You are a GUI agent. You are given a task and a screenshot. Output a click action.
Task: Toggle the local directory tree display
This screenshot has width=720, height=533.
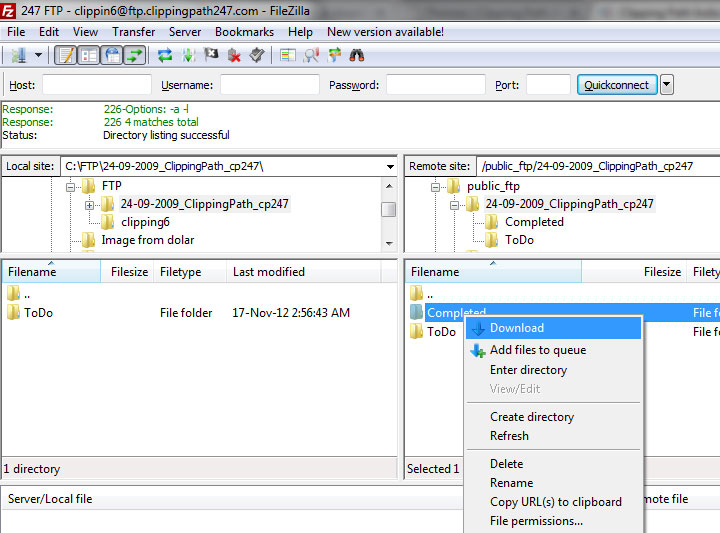(88, 56)
